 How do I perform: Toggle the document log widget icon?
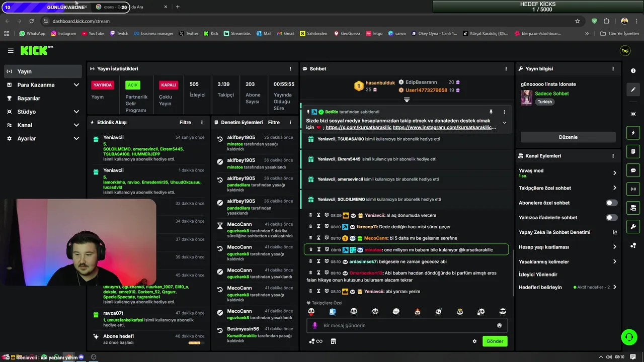point(633,151)
